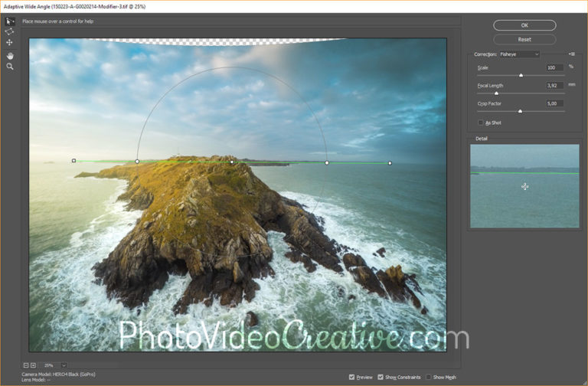Disable Show Constraints checkbox
The height and width of the screenshot is (386, 588).
pos(381,377)
